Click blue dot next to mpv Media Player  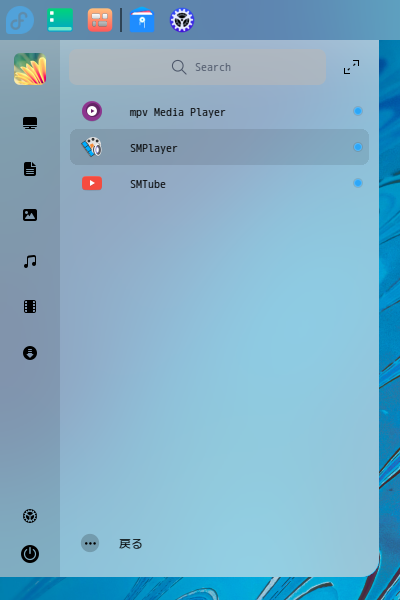358,111
